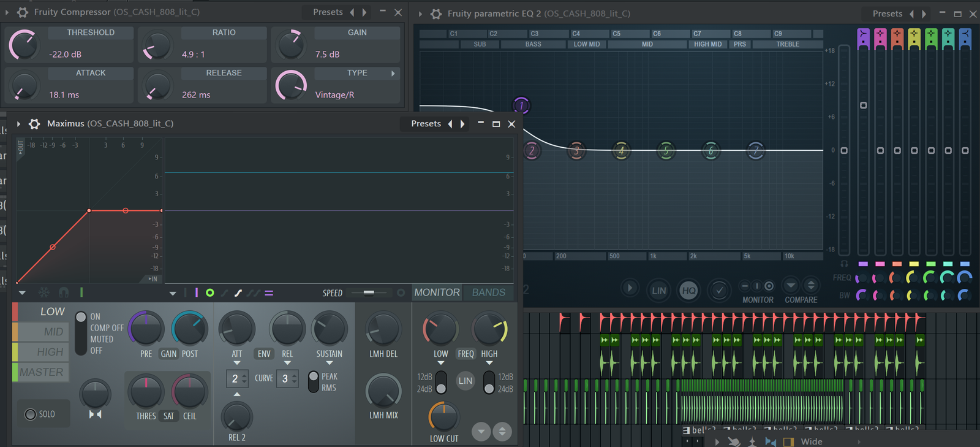This screenshot has width=980, height=447.
Task: Click the headphones icon in Maximus toolbar
Action: coord(64,293)
